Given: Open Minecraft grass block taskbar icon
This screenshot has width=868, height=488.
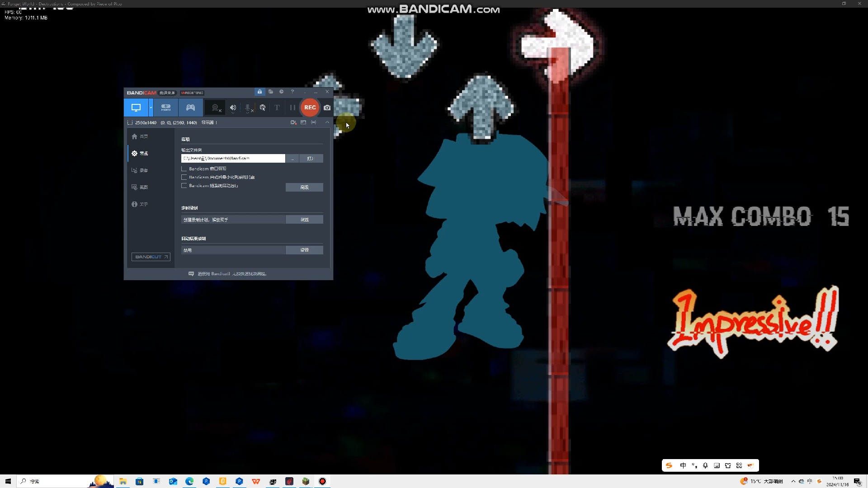Looking at the screenshot, I should (x=306, y=481).
